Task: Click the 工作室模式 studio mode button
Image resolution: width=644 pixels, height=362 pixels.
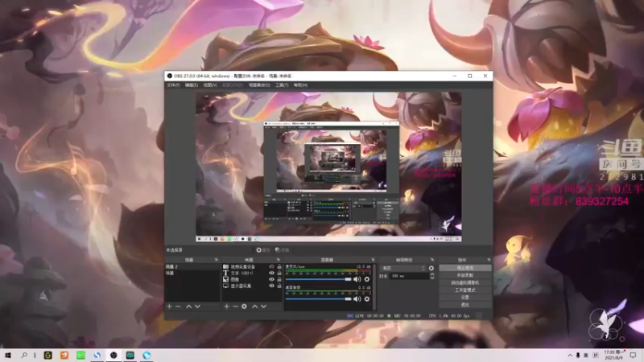Action: (465, 290)
